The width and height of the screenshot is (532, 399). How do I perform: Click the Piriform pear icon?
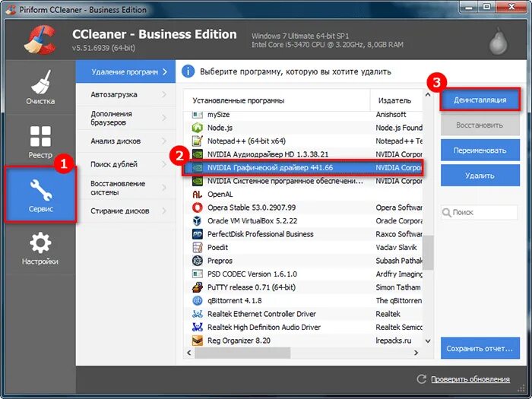498,42
